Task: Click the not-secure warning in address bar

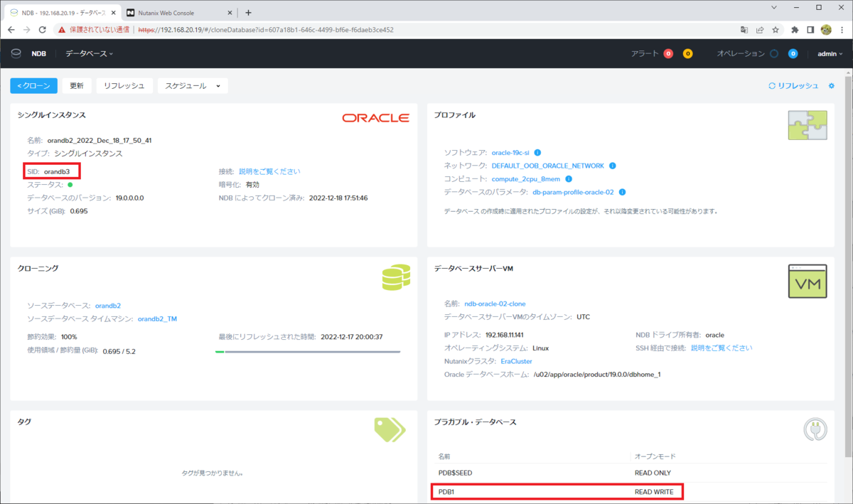Action: [94, 30]
